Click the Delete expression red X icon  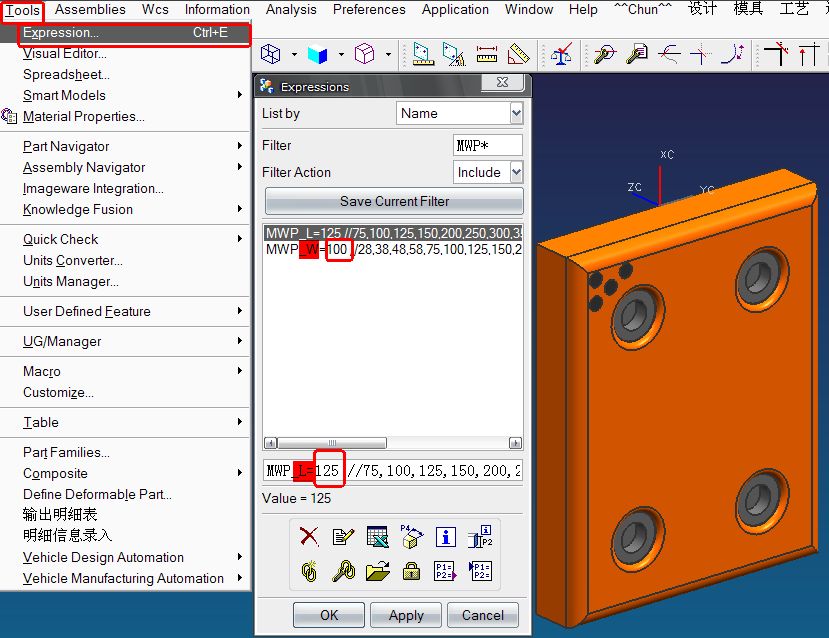309,537
